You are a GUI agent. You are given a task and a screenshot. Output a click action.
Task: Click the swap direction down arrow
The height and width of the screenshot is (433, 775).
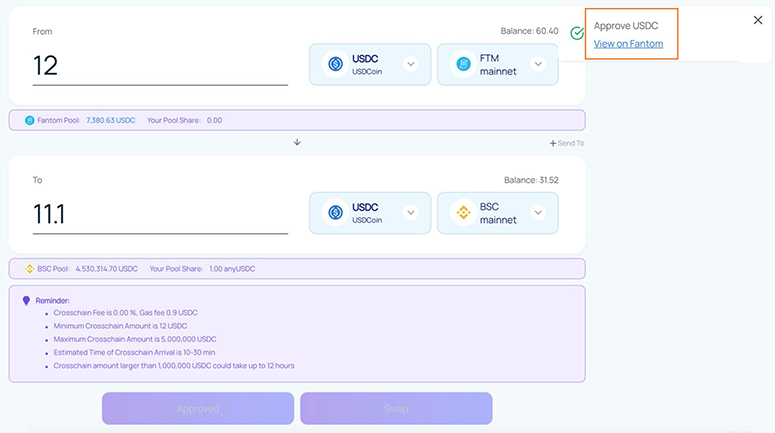click(x=297, y=142)
